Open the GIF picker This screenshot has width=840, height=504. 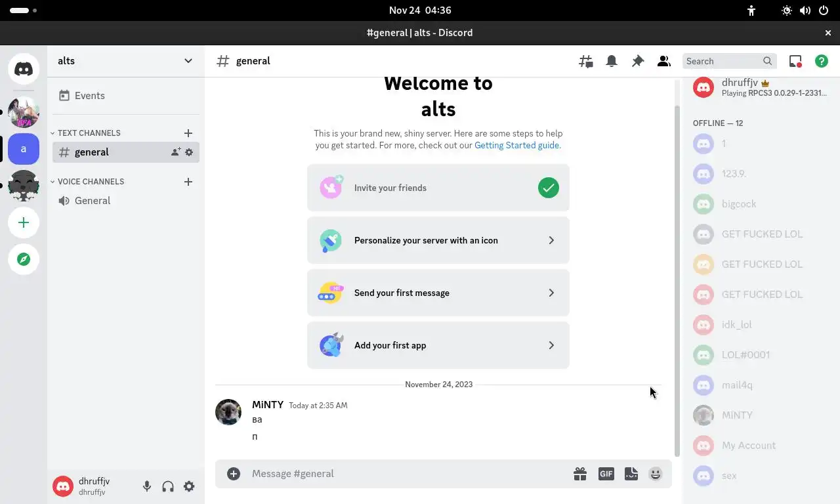pyautogui.click(x=606, y=474)
